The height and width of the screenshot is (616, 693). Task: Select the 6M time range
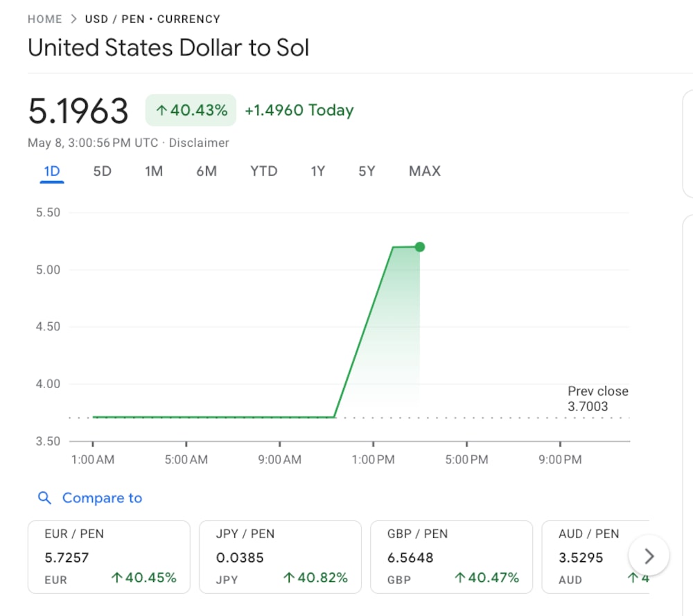coord(206,171)
